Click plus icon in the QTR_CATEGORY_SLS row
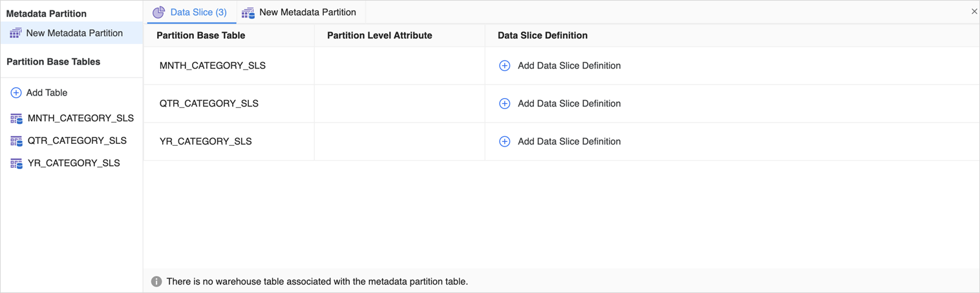This screenshot has width=980, height=293. click(x=504, y=104)
